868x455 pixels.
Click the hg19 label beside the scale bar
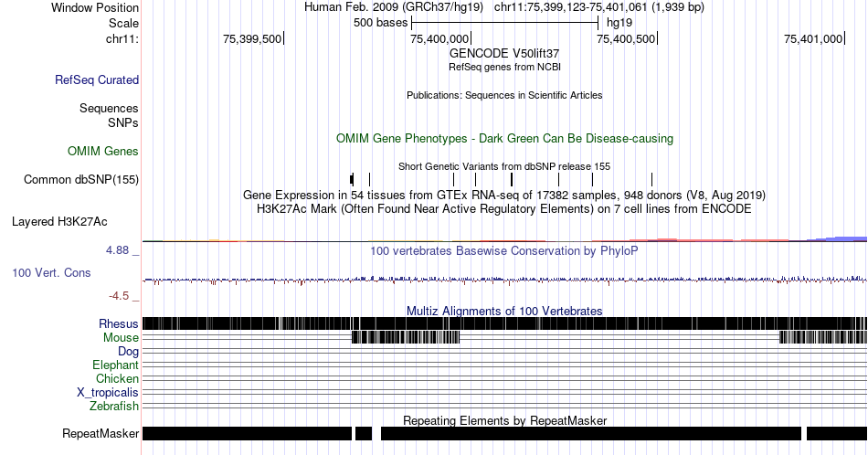click(619, 23)
